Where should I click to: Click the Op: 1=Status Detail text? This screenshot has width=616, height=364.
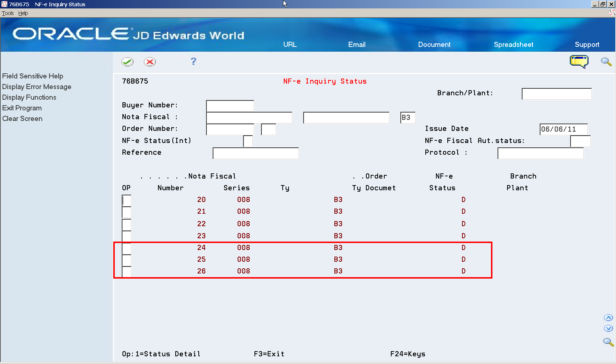click(x=161, y=354)
